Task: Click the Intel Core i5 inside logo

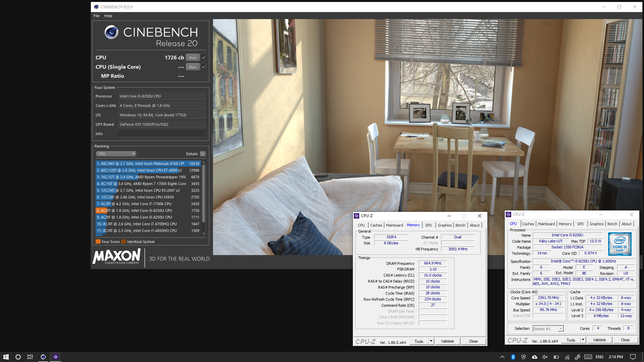Action: pyautogui.click(x=620, y=244)
